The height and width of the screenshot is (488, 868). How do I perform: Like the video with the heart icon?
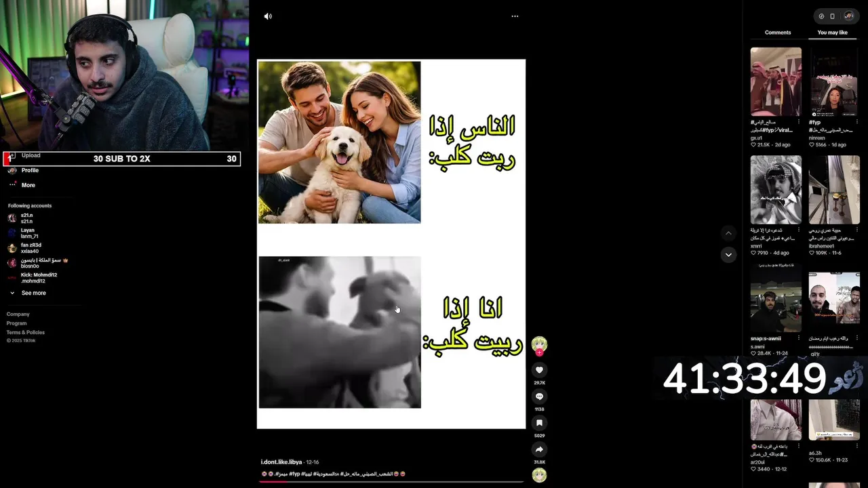tap(539, 370)
